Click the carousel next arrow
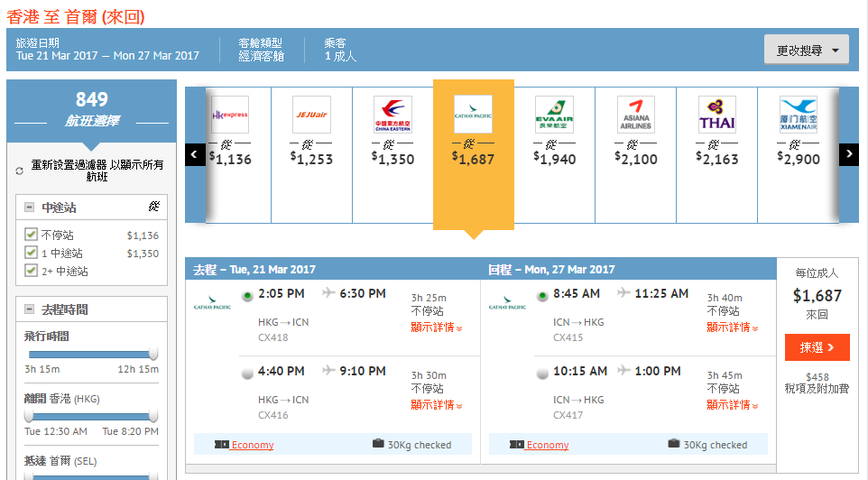The height and width of the screenshot is (480, 868). pos(849,154)
